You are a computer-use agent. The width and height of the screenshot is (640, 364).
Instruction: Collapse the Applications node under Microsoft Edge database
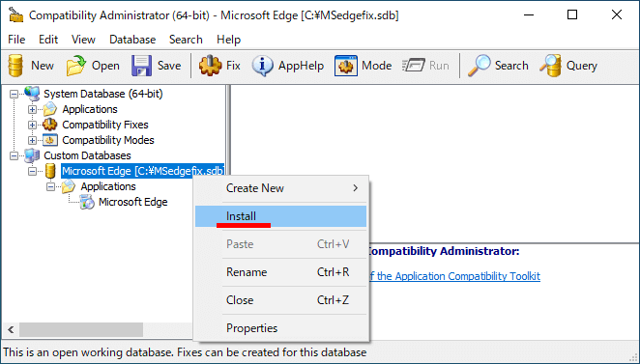(x=50, y=187)
